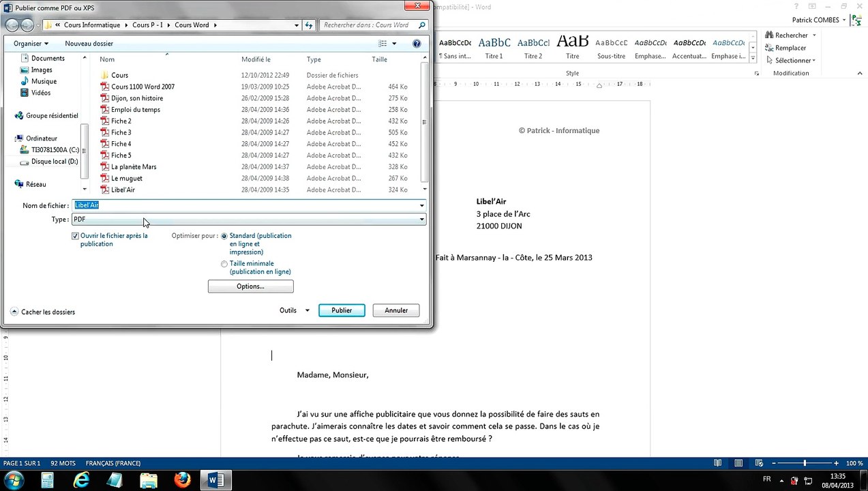
Task: Open the Options... button
Action: click(250, 286)
